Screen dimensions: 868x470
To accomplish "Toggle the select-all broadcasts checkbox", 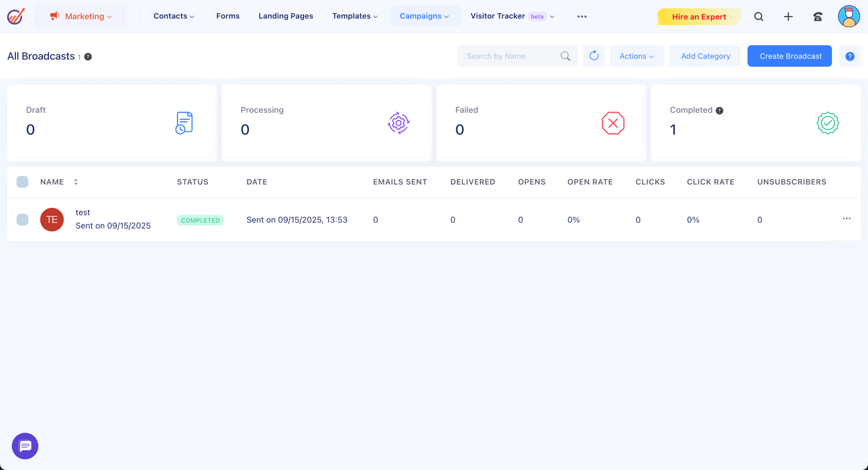I will click(22, 182).
